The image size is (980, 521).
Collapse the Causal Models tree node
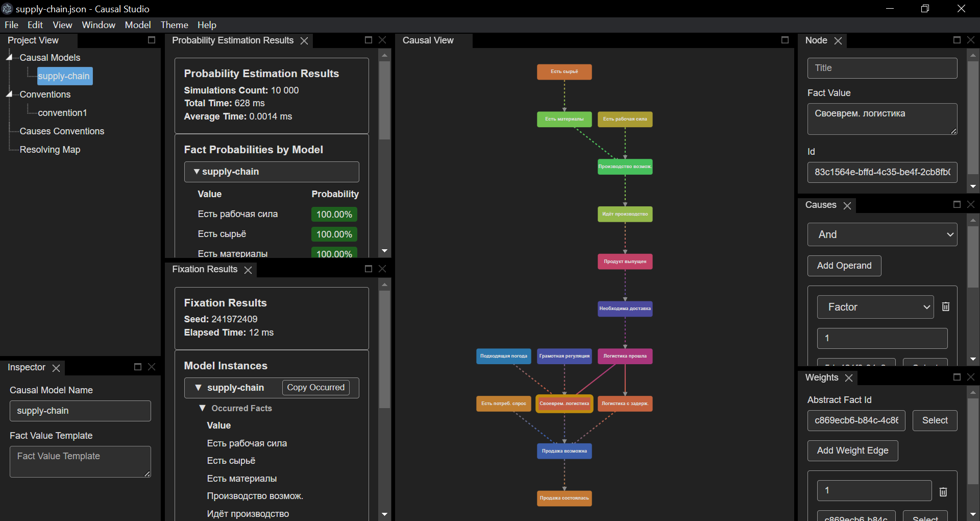tap(9, 57)
